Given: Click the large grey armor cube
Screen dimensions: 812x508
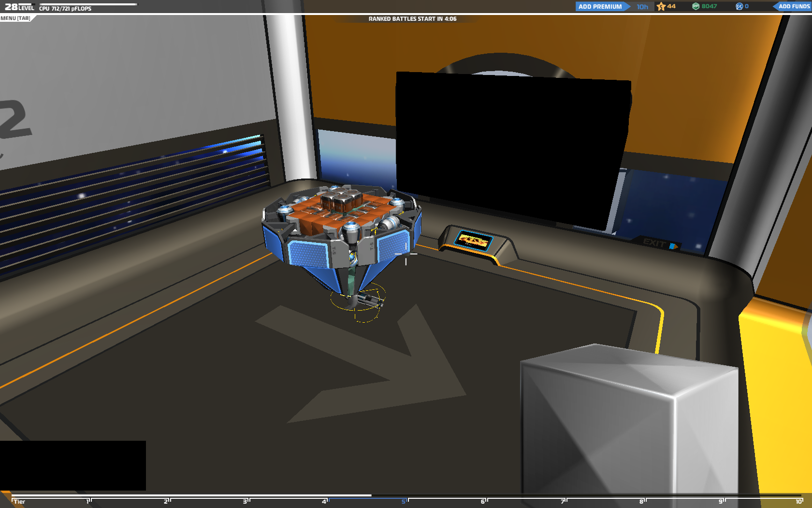Looking at the screenshot, I should [x=628, y=426].
